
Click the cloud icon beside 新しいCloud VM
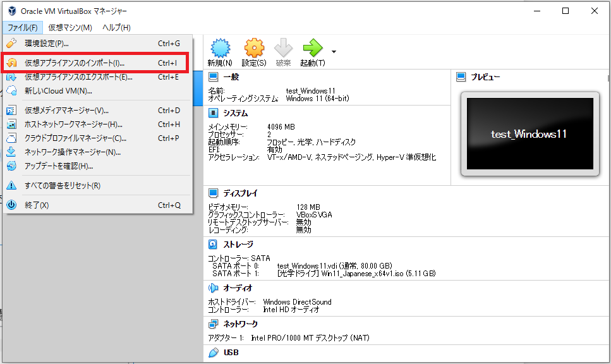[12, 91]
